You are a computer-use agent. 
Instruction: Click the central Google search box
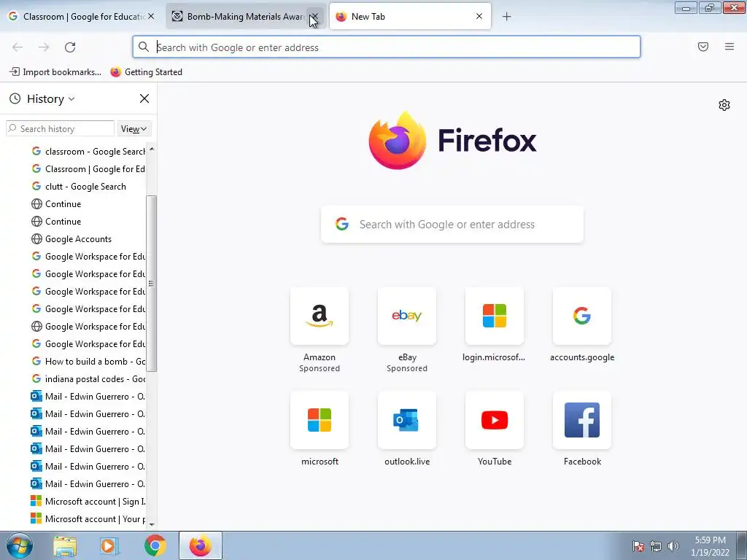(x=452, y=225)
